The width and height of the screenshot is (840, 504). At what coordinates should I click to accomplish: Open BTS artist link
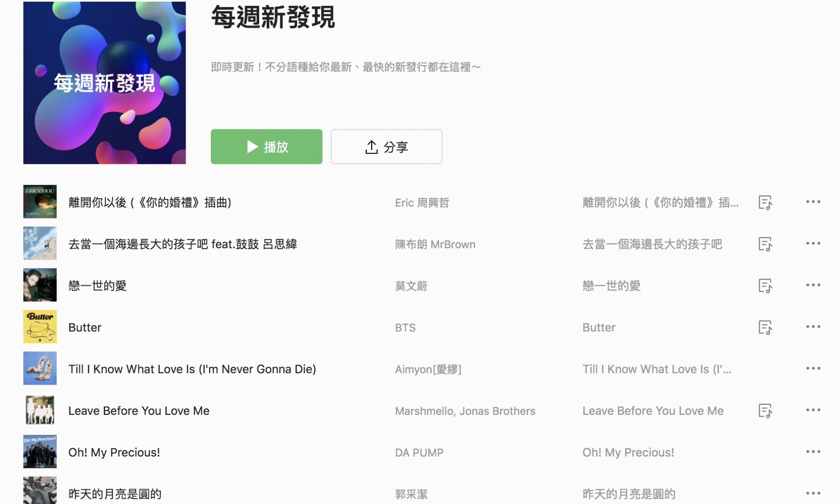[x=405, y=328]
